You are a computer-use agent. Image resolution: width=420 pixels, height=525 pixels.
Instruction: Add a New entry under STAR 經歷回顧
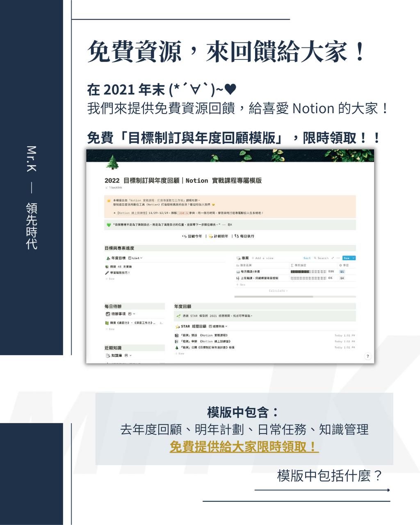[180, 353]
